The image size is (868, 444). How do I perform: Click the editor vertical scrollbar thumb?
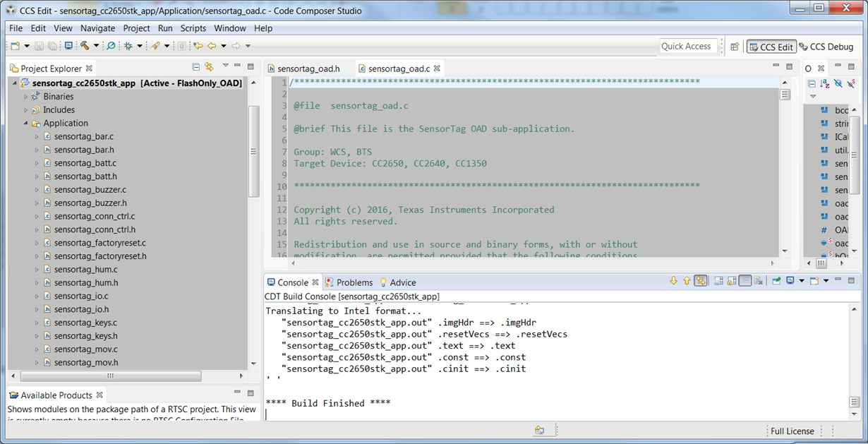point(785,95)
